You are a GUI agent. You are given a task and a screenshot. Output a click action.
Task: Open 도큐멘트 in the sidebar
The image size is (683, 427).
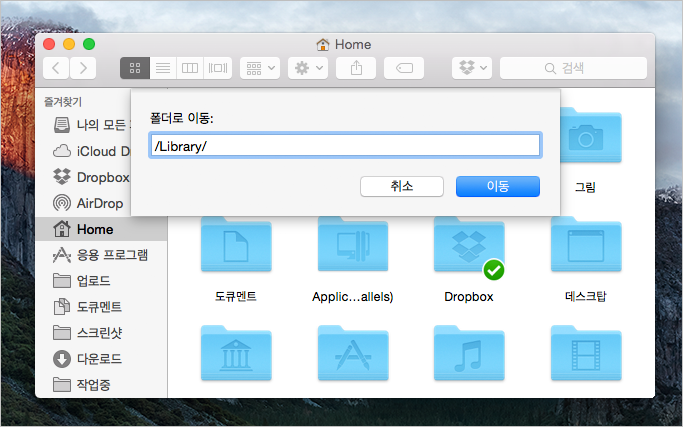87,307
